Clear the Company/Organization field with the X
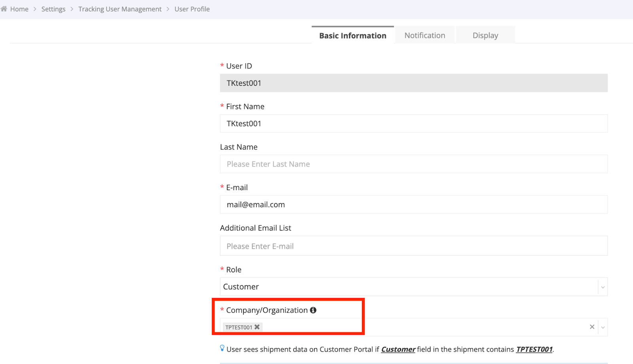633x364 pixels. click(x=592, y=327)
